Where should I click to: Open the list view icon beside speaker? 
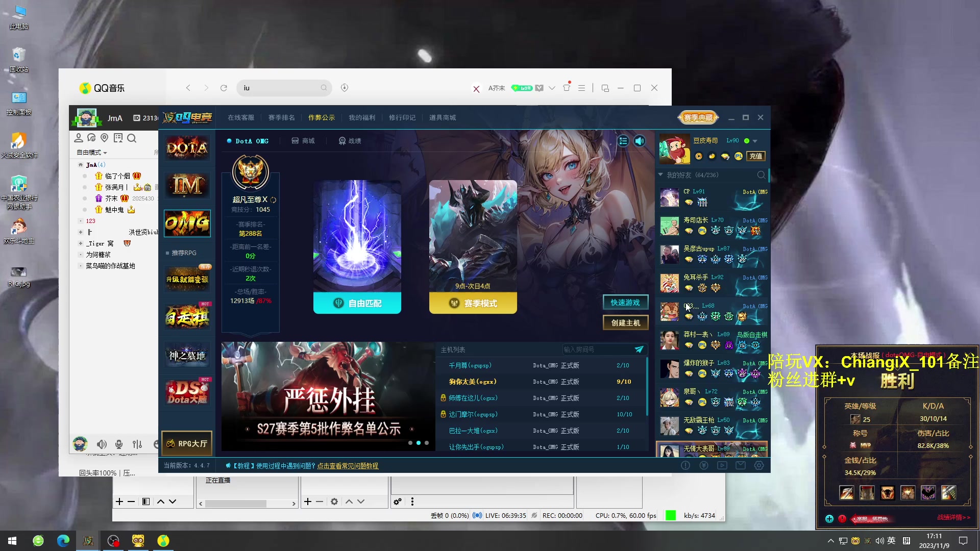click(623, 141)
